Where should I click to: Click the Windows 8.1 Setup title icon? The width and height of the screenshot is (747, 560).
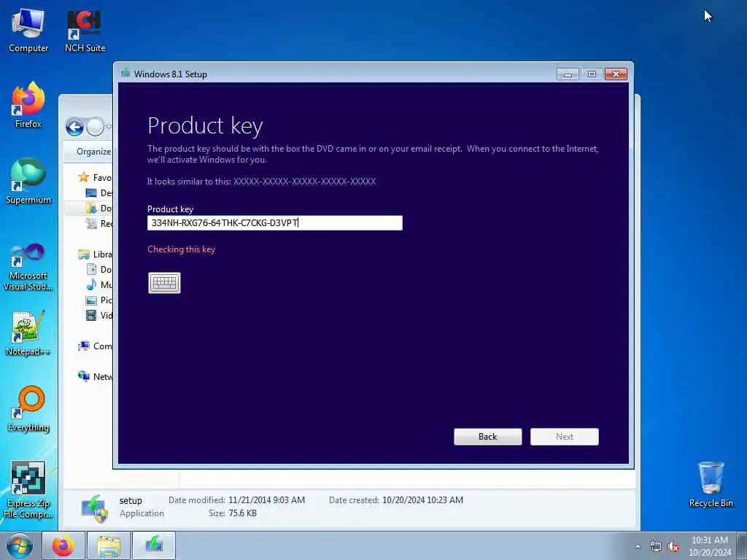(125, 74)
